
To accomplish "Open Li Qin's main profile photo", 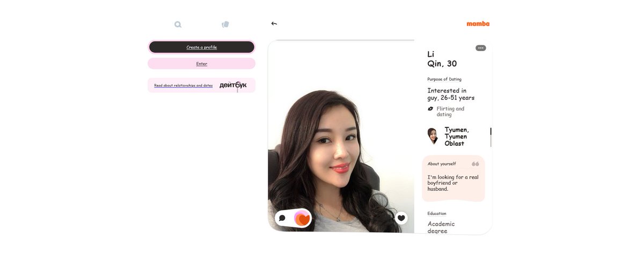I will [341, 136].
